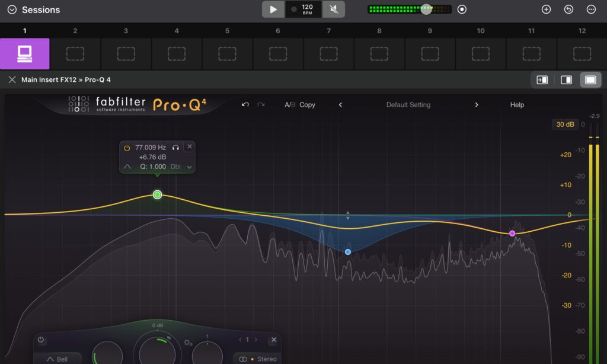This screenshot has height=364, width=607.
Task: Toggle the band bypass power in bottom panel
Action: coord(41,340)
